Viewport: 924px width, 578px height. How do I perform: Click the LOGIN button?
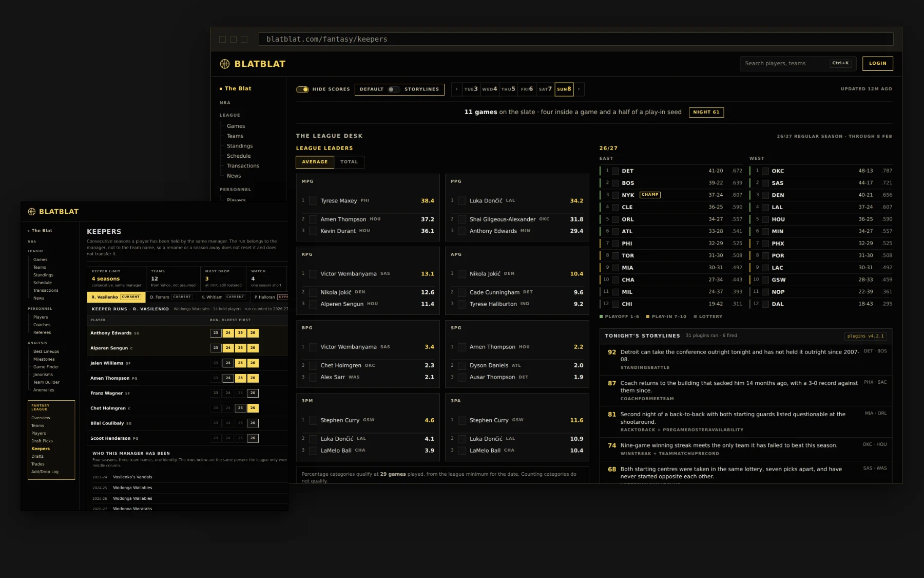[x=878, y=63]
